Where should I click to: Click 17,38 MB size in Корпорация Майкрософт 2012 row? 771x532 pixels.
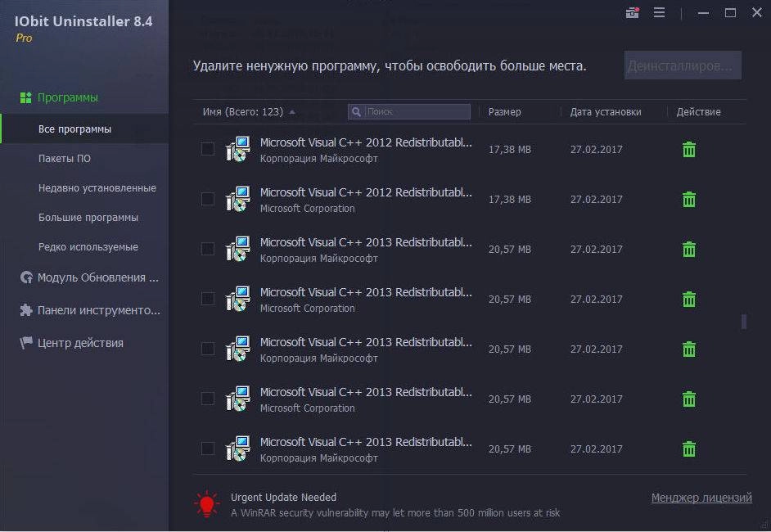tap(509, 150)
